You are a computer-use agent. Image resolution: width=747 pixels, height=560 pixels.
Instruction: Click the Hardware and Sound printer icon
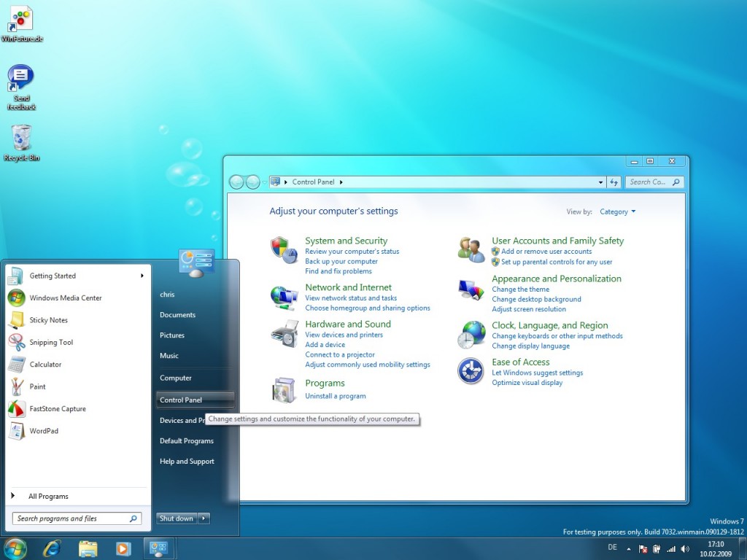pos(285,333)
